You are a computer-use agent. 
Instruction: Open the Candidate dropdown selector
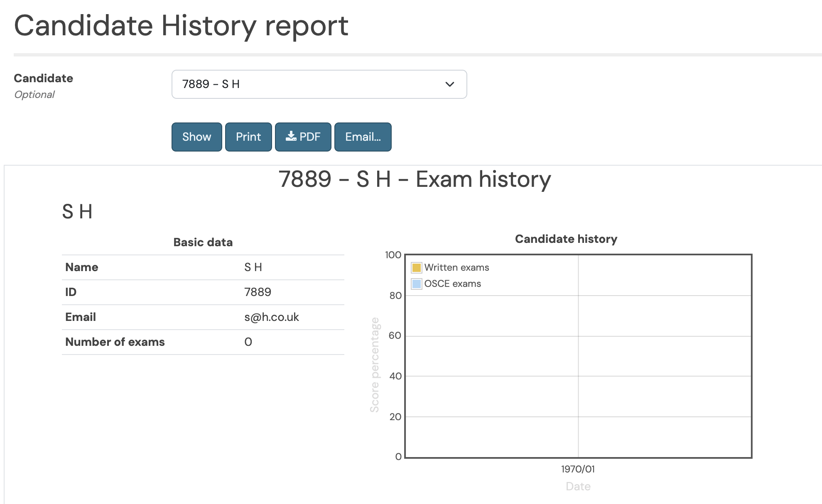tap(319, 84)
